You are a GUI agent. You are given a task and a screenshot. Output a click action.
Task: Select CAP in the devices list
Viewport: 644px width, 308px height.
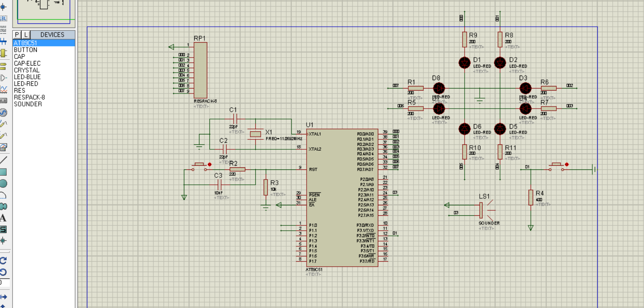pyautogui.click(x=44, y=56)
